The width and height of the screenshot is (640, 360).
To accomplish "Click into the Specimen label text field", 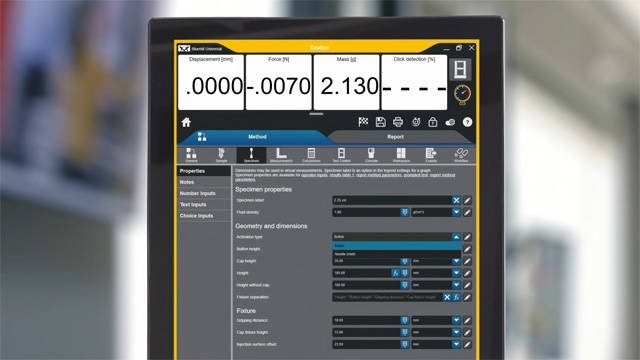I will 392,200.
